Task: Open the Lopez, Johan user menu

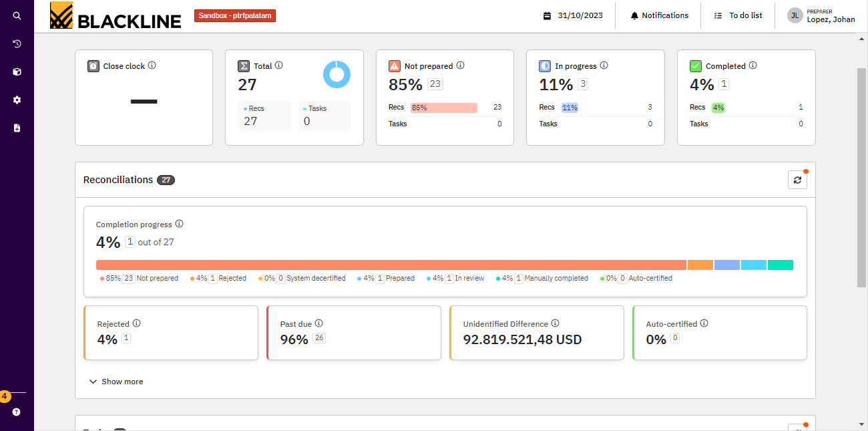Action: [821, 15]
